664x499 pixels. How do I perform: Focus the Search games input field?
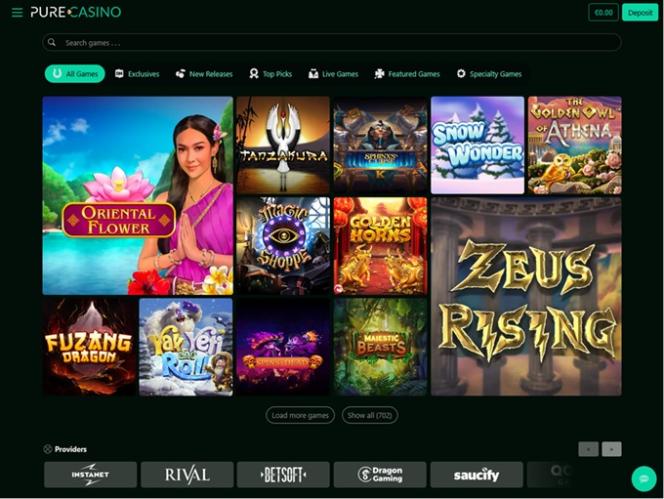[x=332, y=42]
